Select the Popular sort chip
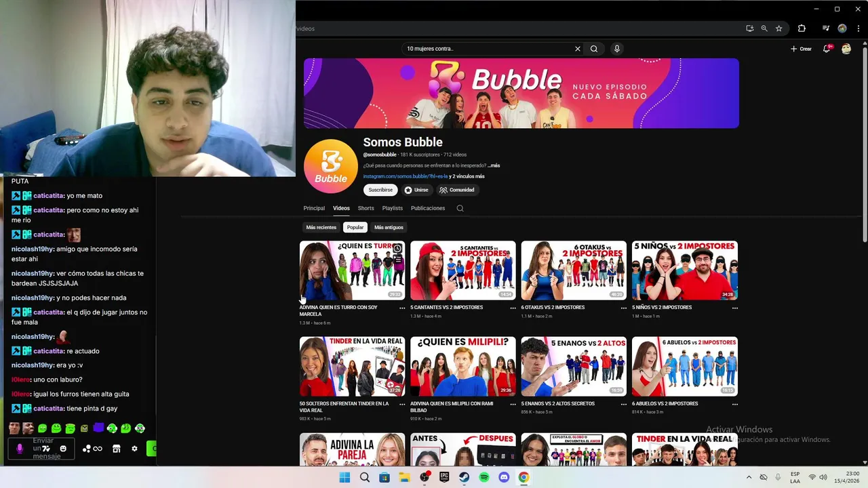This screenshot has height=488, width=868. click(355, 227)
